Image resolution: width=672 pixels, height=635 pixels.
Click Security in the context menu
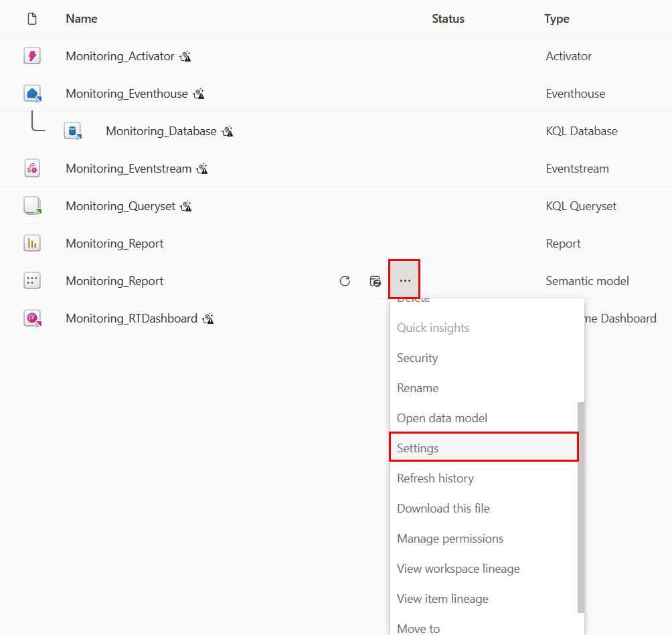point(416,357)
